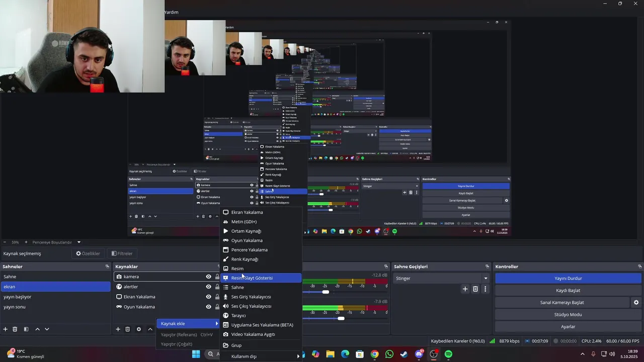The width and height of the screenshot is (644, 362).
Task: Choose Renk Kaynağı from source menu
Action: tap(262, 259)
